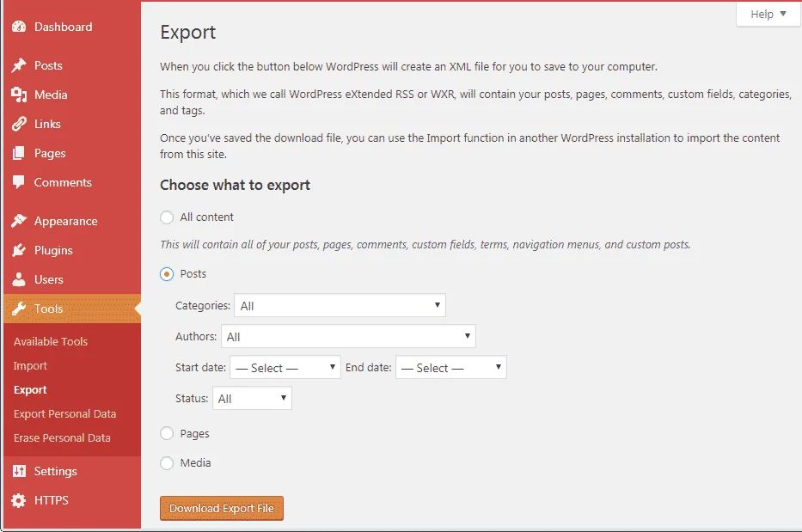Click the Dashboard gauge icon

coord(19,27)
